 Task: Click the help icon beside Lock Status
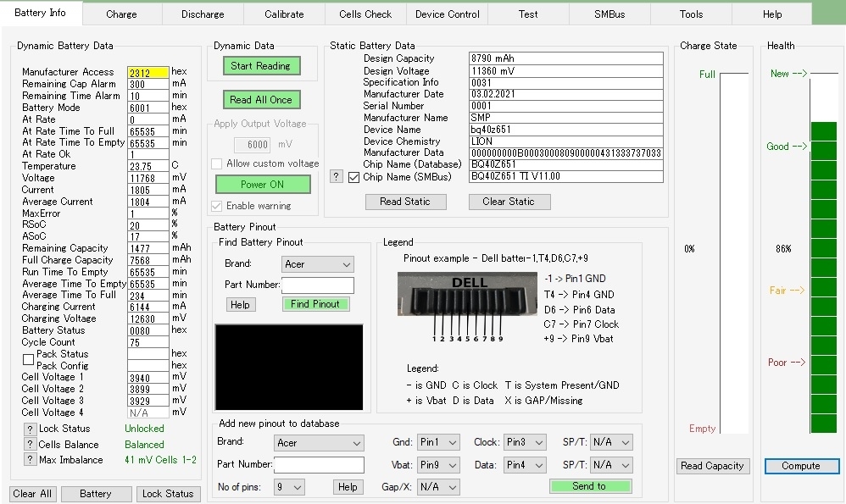pos(30,429)
